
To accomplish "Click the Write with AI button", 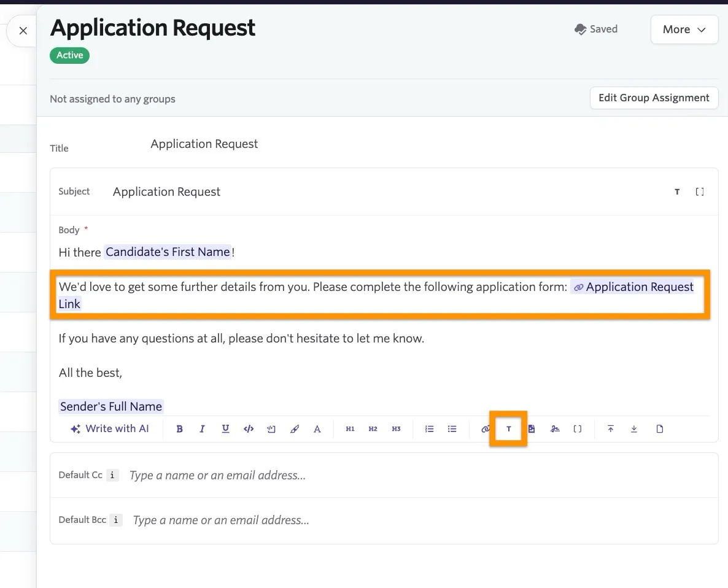I will click(110, 429).
